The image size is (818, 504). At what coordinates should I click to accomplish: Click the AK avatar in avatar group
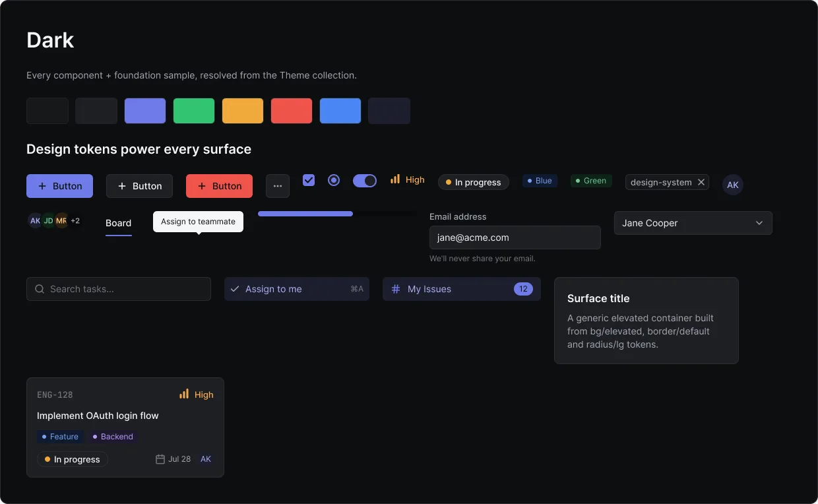click(x=35, y=220)
